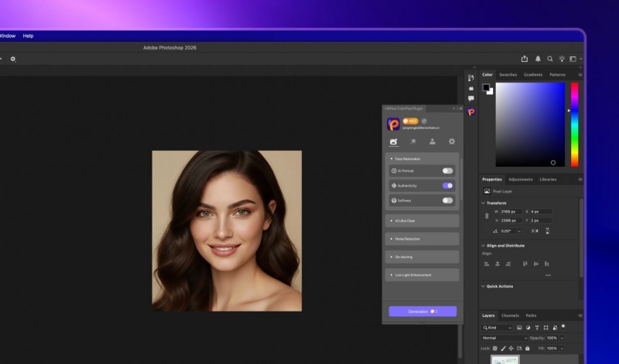Click the flip horizontal icon in Transform
Screen dimensions: 619x364
pyautogui.click(x=533, y=230)
